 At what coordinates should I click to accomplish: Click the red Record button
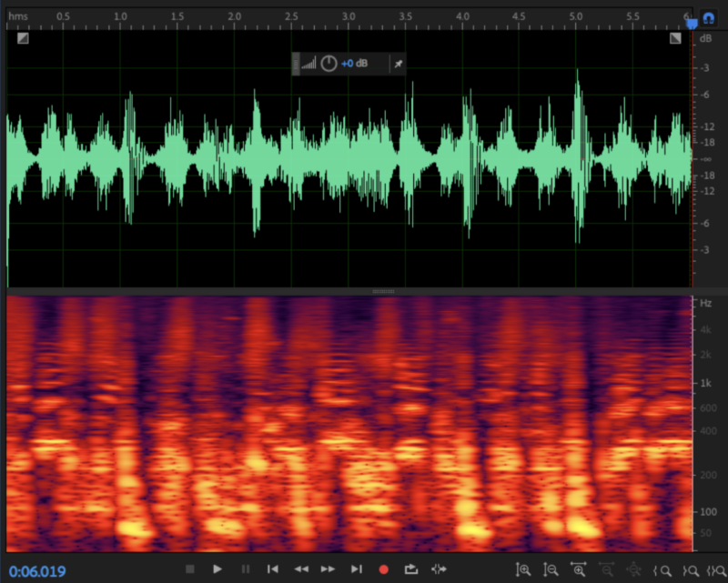383,569
